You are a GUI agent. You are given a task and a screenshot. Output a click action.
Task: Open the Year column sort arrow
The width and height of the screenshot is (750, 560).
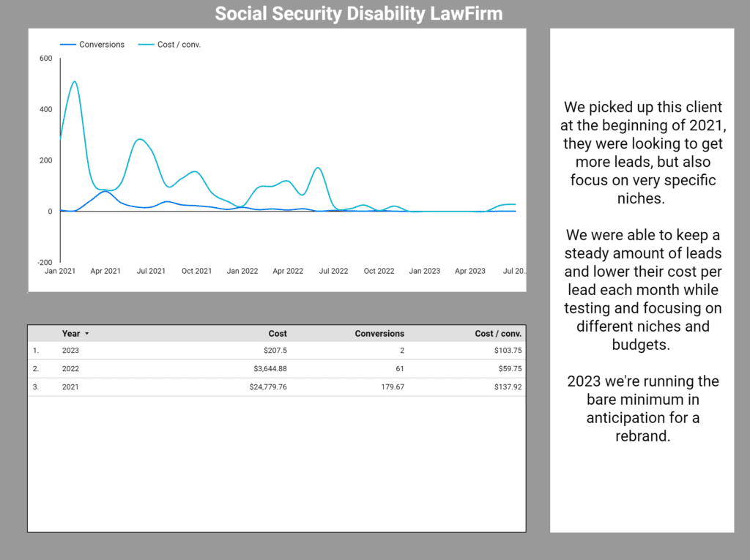[87, 334]
